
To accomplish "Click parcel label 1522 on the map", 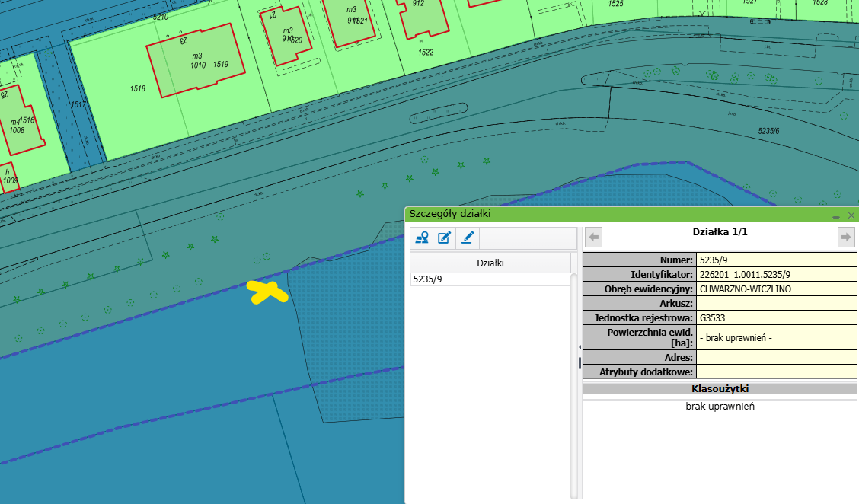I will point(426,53).
